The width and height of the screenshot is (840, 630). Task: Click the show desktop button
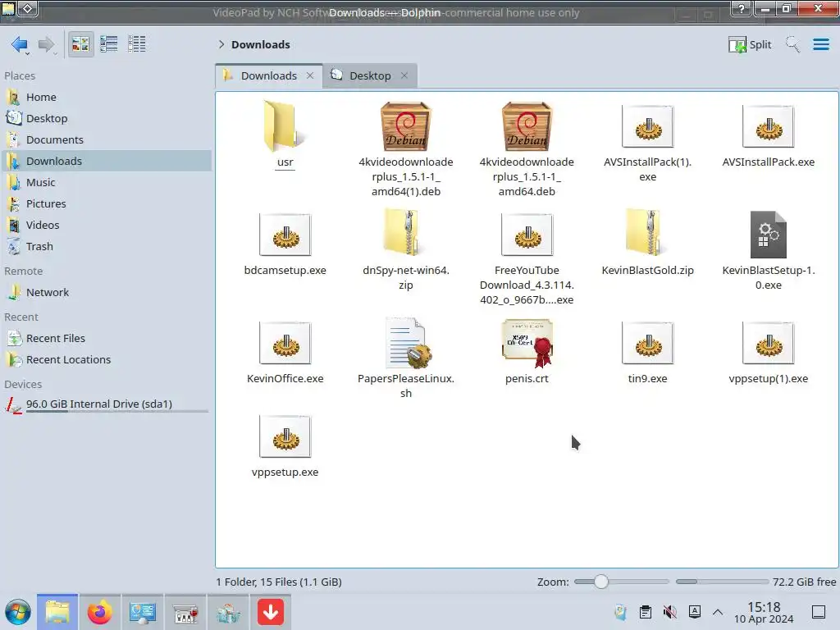coord(819,612)
